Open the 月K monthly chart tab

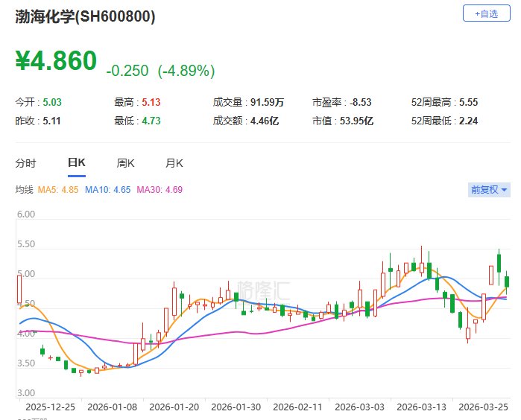[174, 163]
